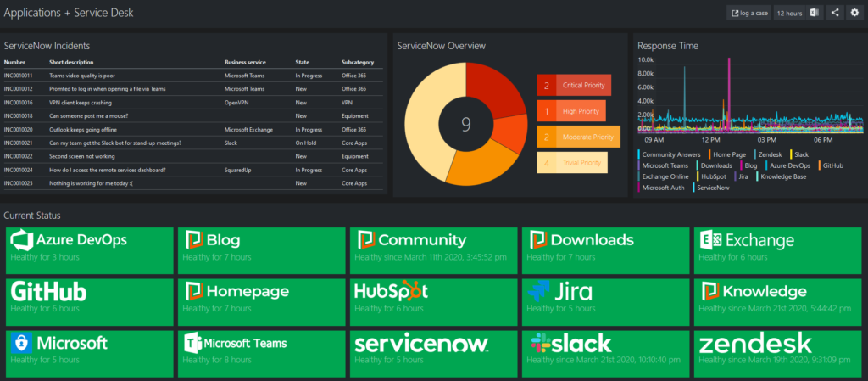Screen dimensions: 868x381
Task: Click the 'OpenVPN' business service cell
Action: [x=237, y=103]
